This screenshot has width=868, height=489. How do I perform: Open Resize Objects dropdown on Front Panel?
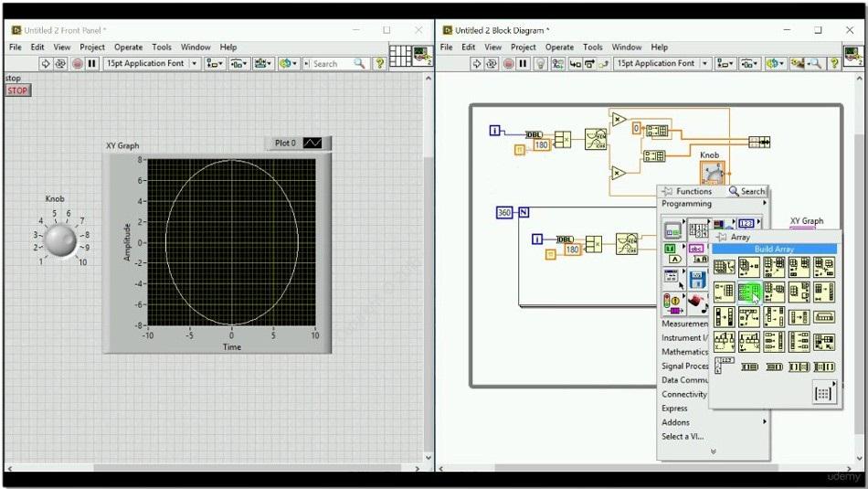pos(263,64)
